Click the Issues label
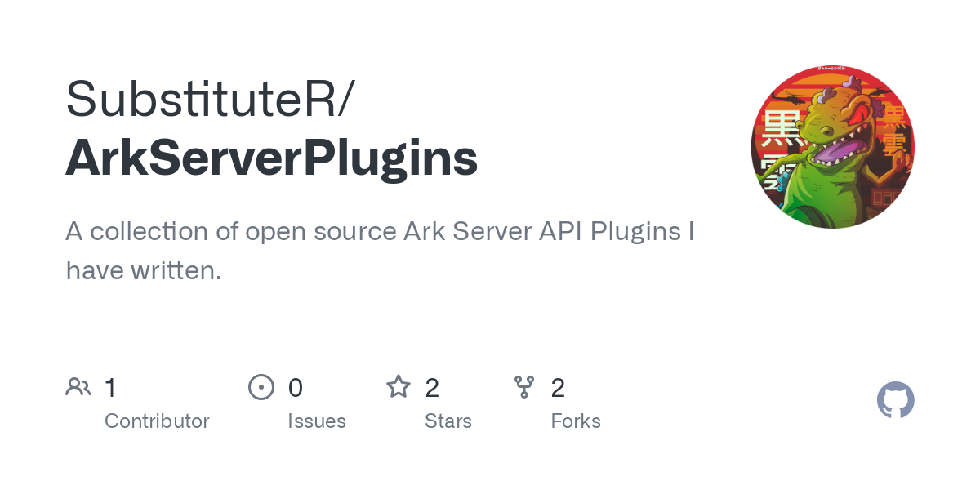980x490 pixels. click(317, 421)
